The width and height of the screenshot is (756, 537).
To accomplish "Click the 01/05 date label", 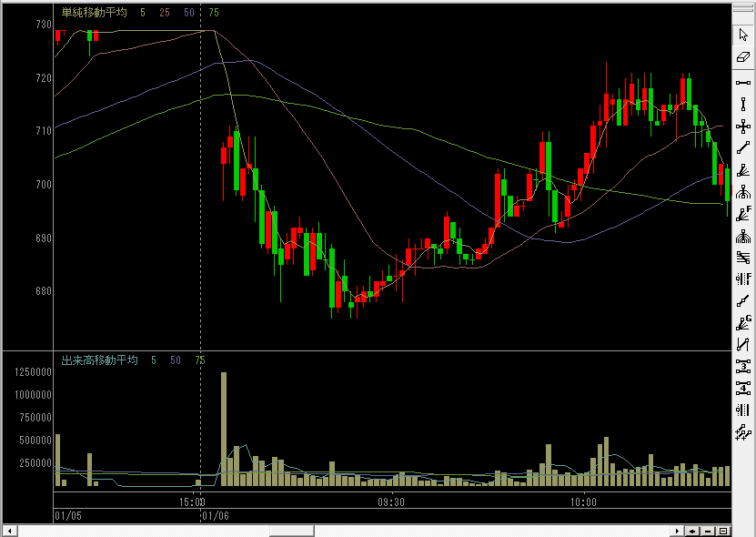I will (x=68, y=516).
